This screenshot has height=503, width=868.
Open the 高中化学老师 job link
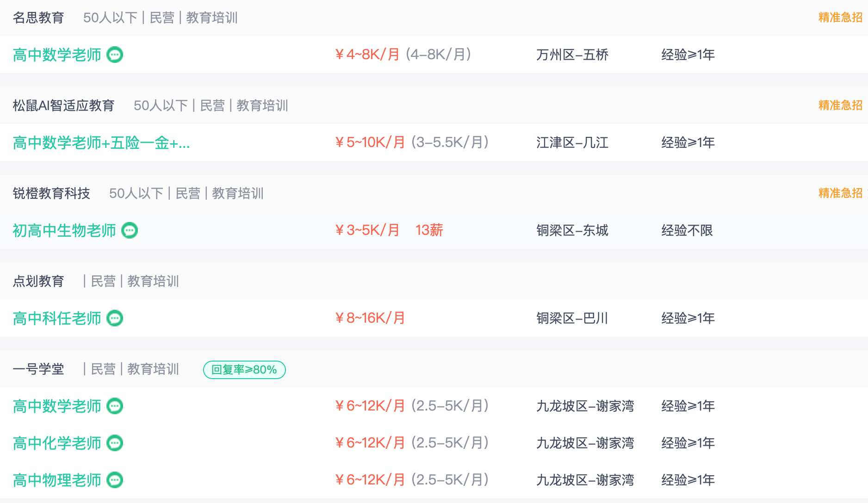coord(57,443)
